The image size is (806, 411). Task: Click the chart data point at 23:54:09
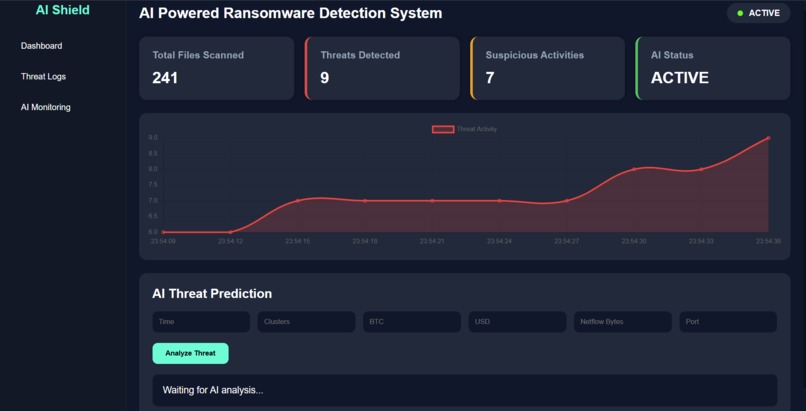[163, 232]
